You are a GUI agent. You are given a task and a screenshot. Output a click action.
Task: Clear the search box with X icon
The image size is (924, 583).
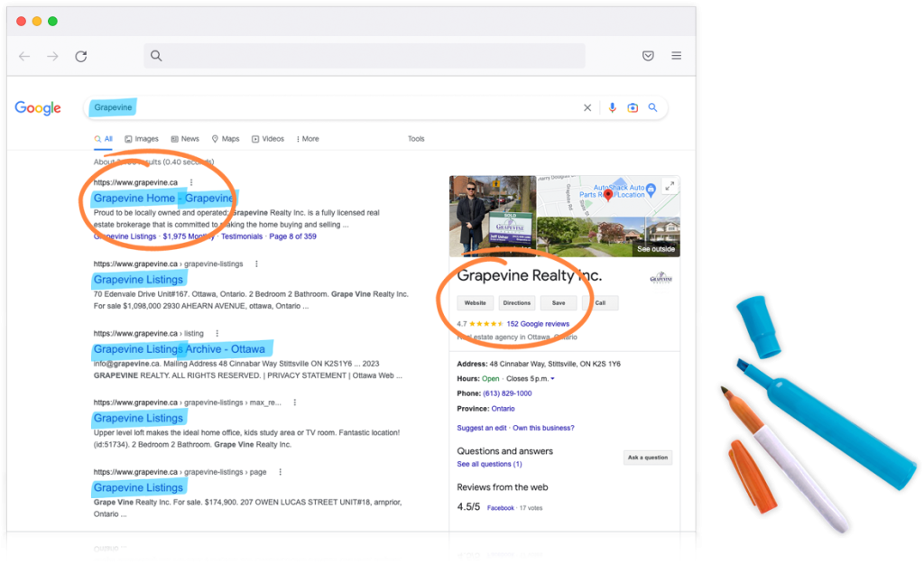click(587, 107)
